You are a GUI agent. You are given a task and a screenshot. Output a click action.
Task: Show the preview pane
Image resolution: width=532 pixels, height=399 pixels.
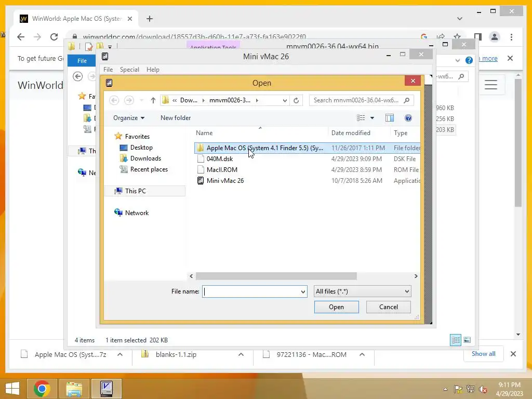coord(390,118)
